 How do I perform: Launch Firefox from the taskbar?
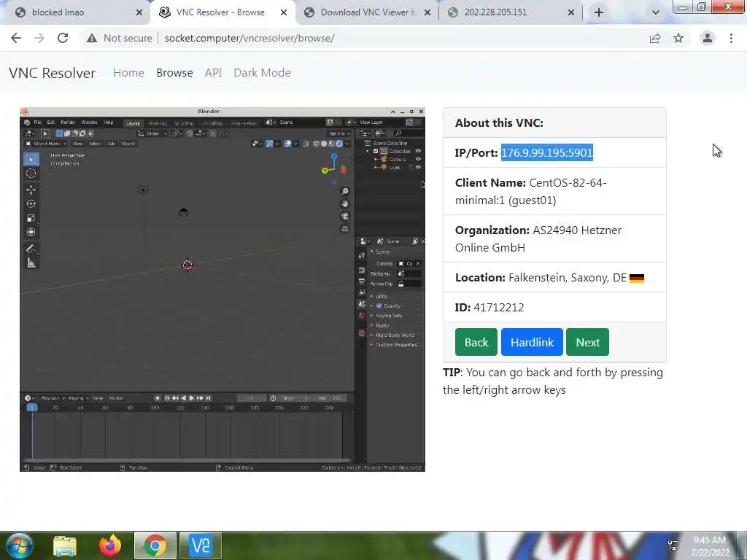110,545
